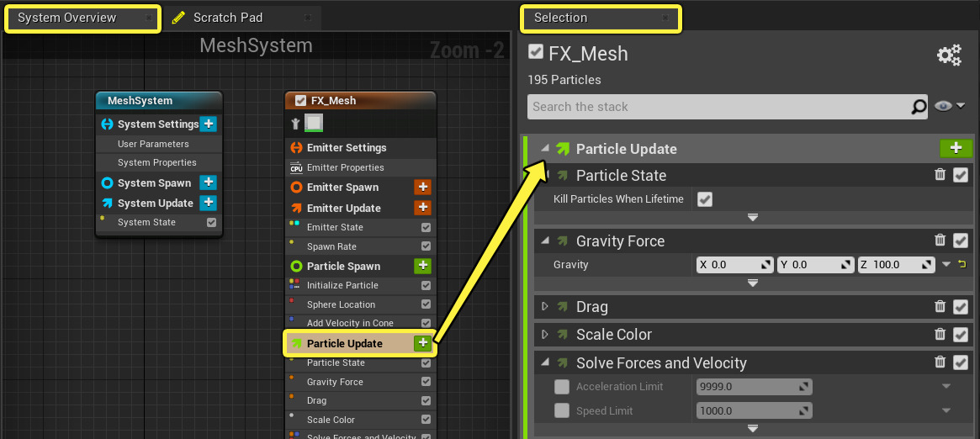Click green plus icon next to Particle Spawn node

point(422,266)
